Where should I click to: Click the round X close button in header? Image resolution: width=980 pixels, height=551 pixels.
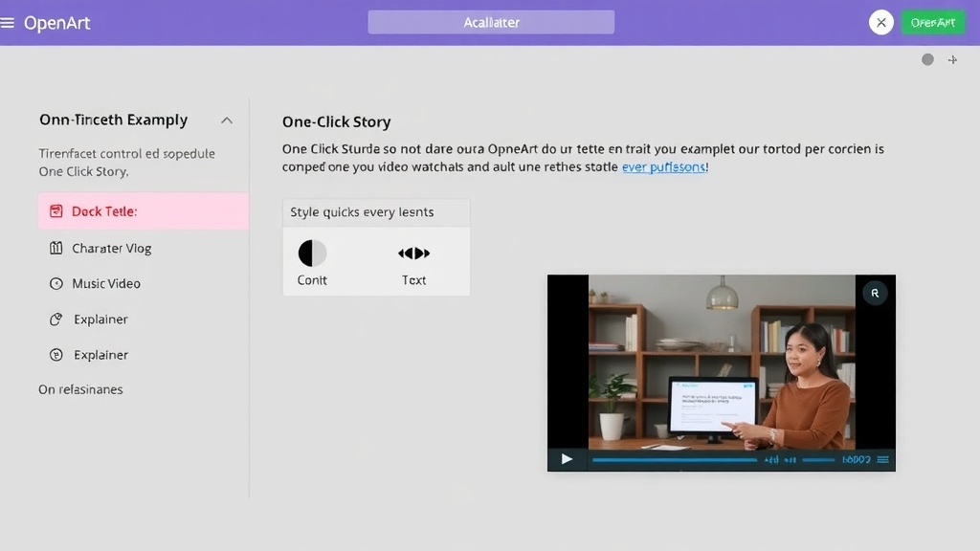coord(881,23)
